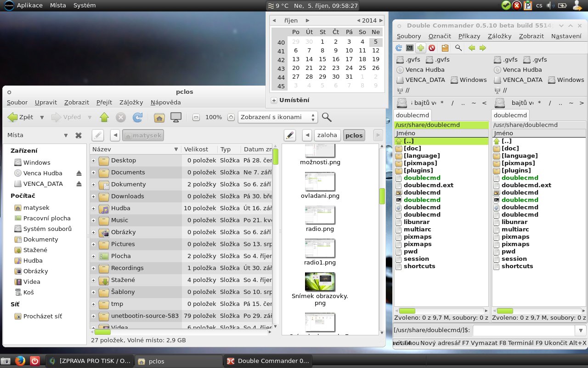Screen dimensions: 588x368
Task: Expand the Dokumenty folder row
Action: (x=93, y=184)
